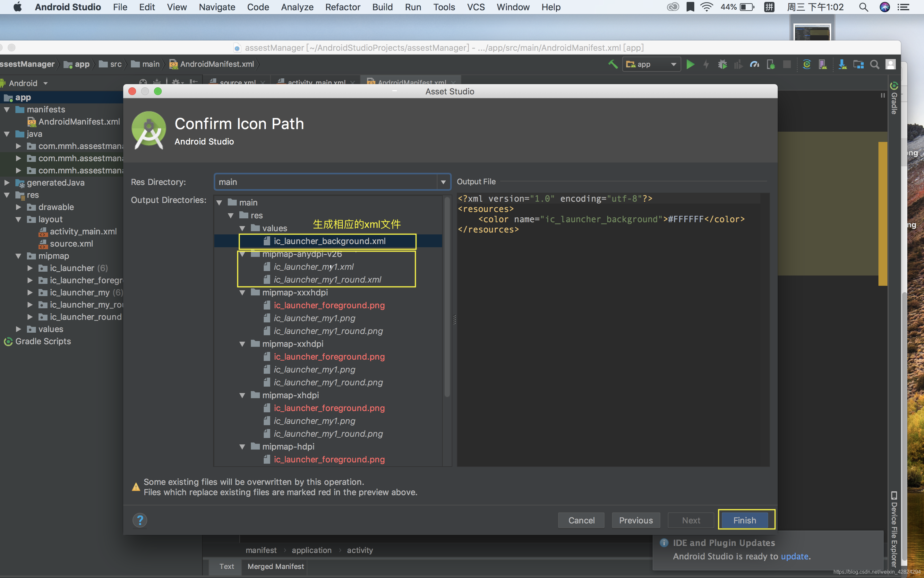Image resolution: width=924 pixels, height=578 pixels.
Task: Open the Android project view dropdown
Action: (x=28, y=83)
